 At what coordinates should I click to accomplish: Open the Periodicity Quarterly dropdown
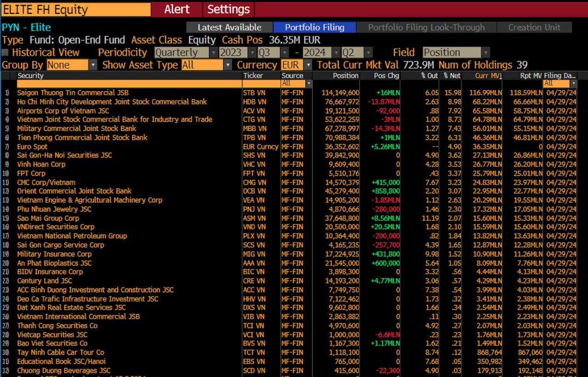186,52
